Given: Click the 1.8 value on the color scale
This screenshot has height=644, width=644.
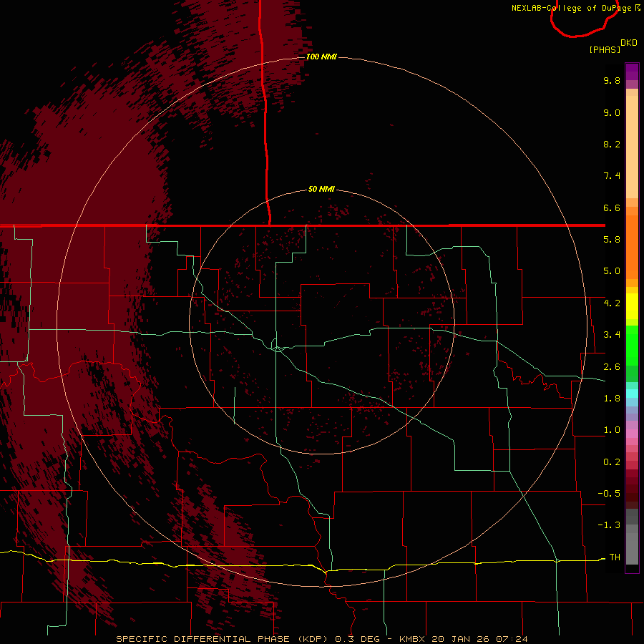Looking at the screenshot, I should [x=612, y=399].
